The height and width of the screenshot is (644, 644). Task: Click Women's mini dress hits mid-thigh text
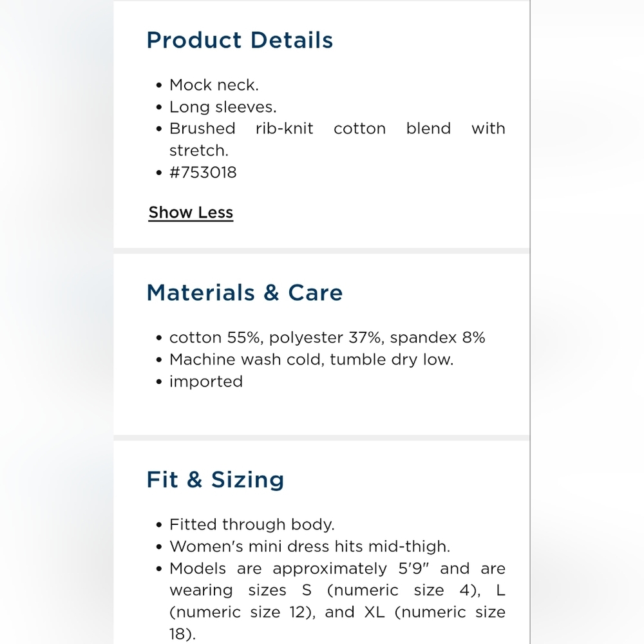point(310,547)
